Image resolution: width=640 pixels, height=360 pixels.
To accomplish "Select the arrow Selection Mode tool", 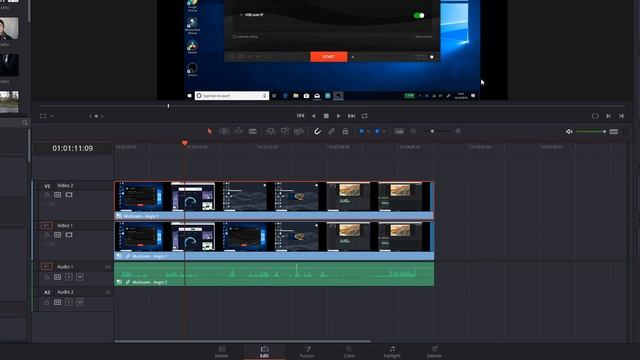I will tap(209, 131).
